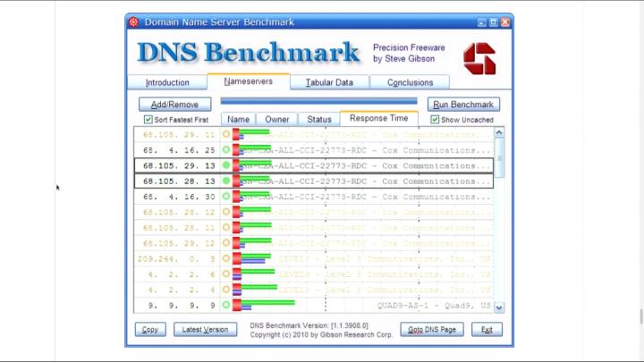The height and width of the screenshot is (362, 644).
Task: Click status circle for 68.105.29.12
Action: click(x=226, y=243)
